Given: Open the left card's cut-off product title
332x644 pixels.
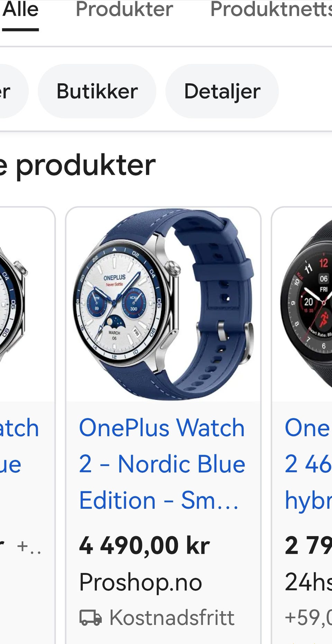Looking at the screenshot, I should click(19, 446).
